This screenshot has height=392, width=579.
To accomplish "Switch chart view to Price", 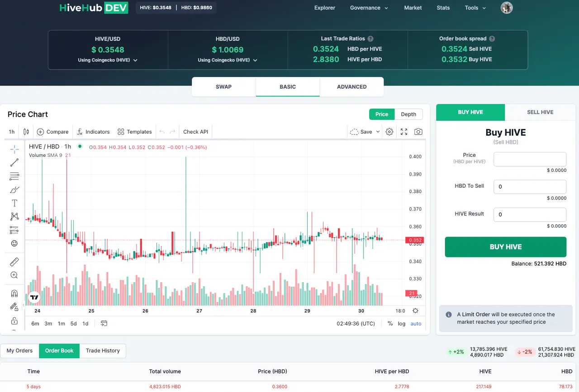I will coord(382,114).
